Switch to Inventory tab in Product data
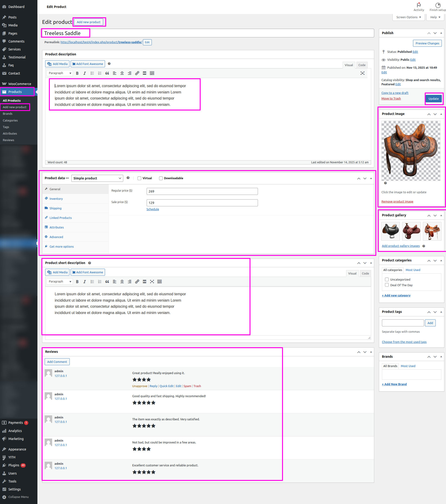Screen dimensions: 446x504 [56, 199]
